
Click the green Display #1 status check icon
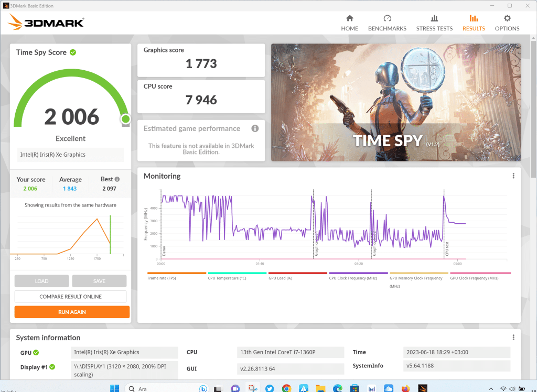pos(52,367)
